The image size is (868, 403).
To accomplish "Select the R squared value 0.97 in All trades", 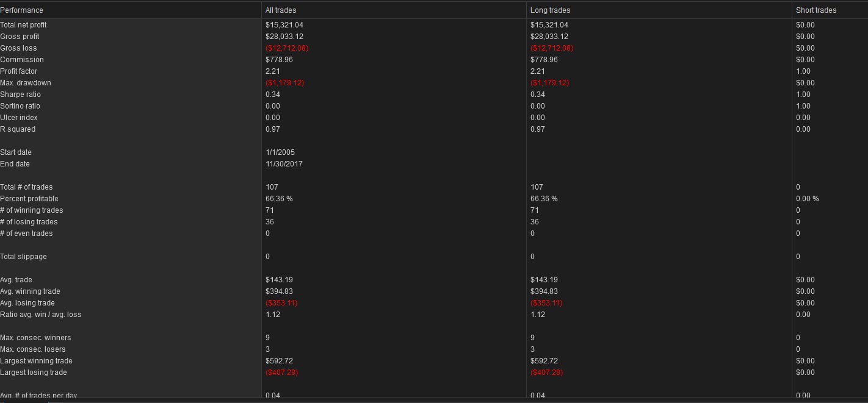I will pyautogui.click(x=273, y=129).
